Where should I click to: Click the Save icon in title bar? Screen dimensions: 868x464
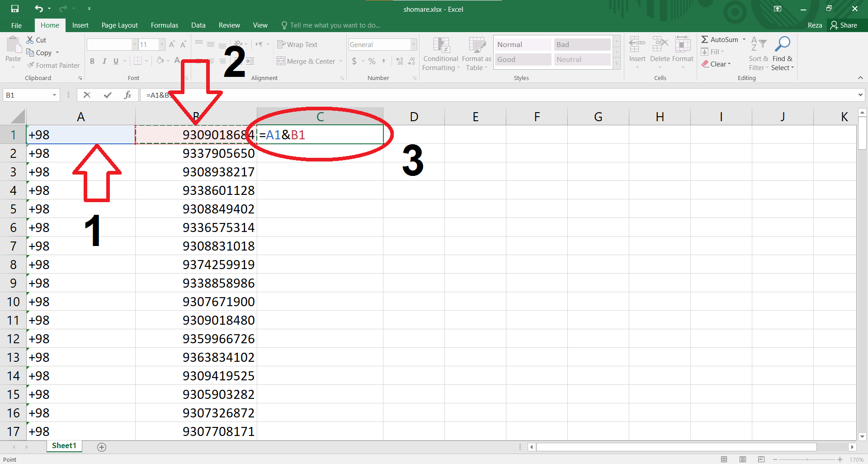15,9
